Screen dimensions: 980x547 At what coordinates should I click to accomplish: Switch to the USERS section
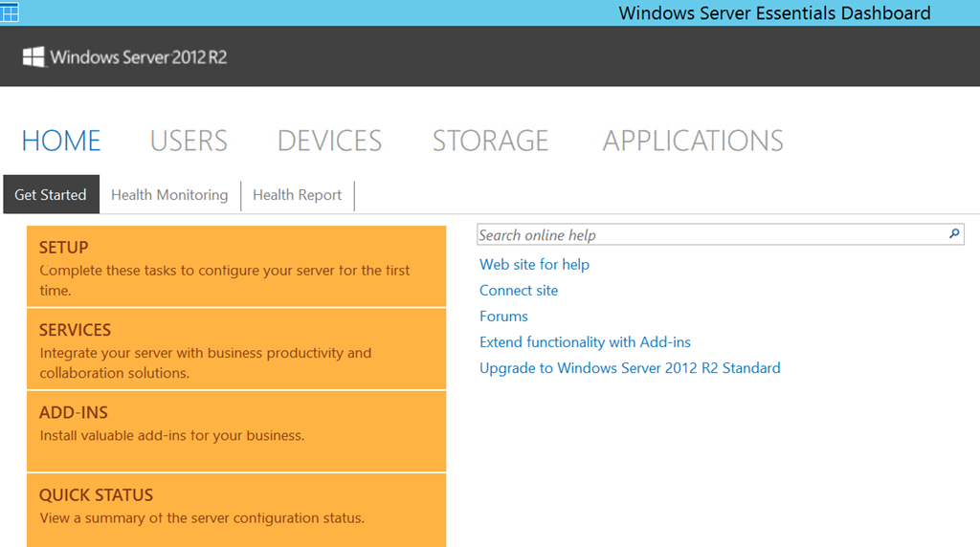click(x=189, y=141)
